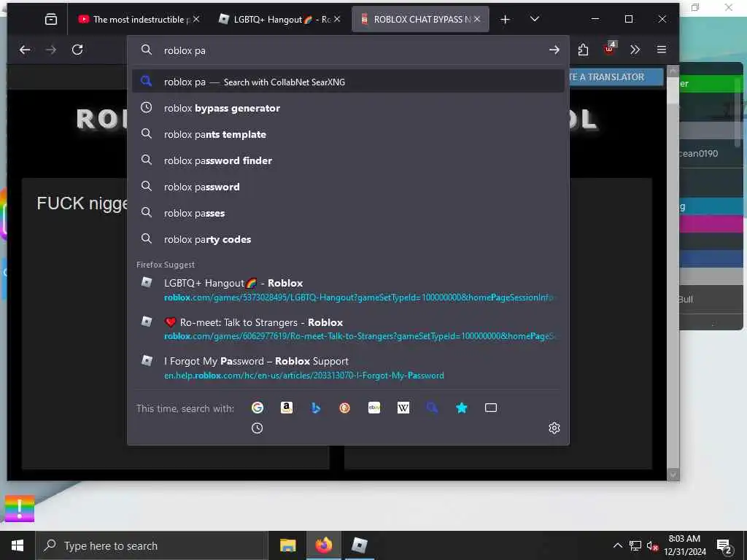Open 'I Forgot My Password' Roblox Support

(348, 367)
